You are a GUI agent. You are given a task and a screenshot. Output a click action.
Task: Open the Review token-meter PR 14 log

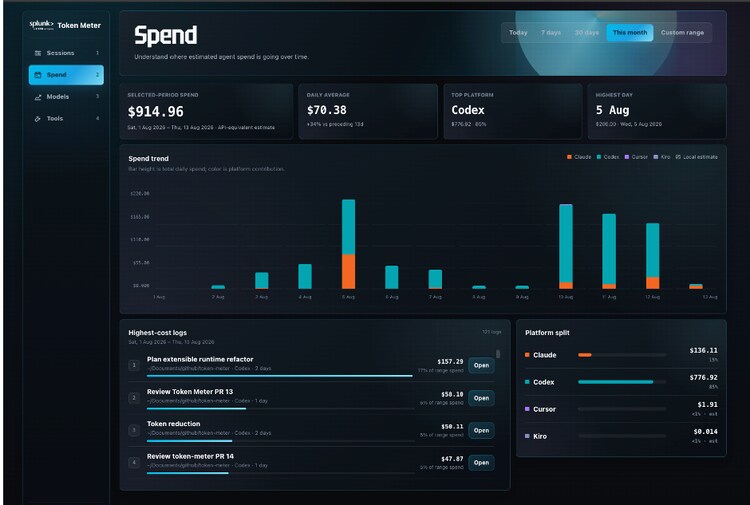pyautogui.click(x=481, y=462)
